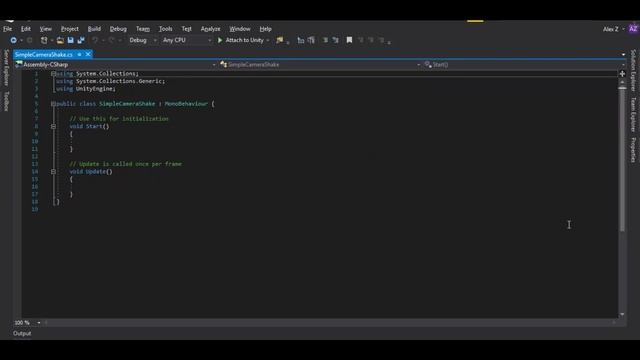
Task: Open the View menu
Action: (46, 29)
